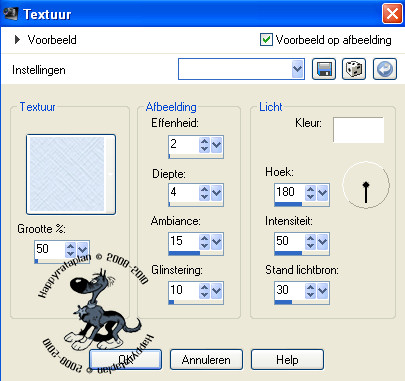Screen dimensions: 405x381
Task: Click the Glinstering spinner arrows
Action: pos(204,291)
